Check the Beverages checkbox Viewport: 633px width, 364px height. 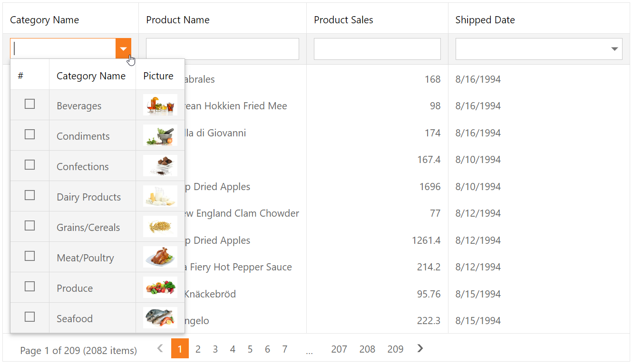pyautogui.click(x=29, y=104)
